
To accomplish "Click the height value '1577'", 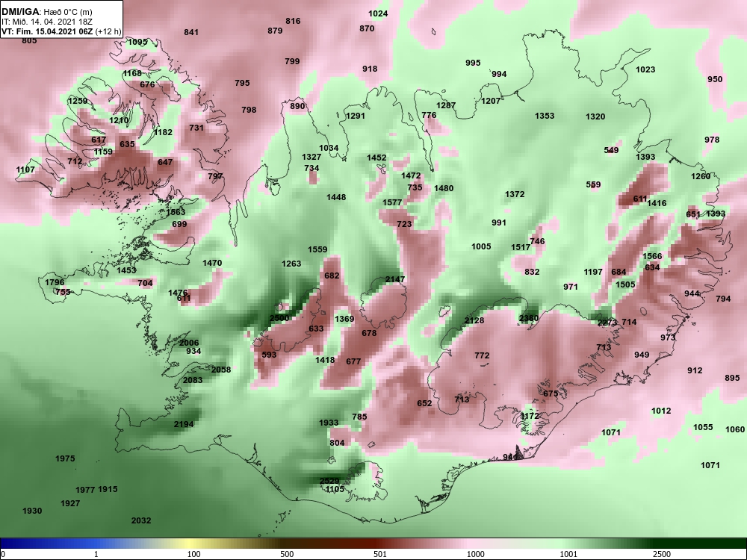I will (x=393, y=202).
